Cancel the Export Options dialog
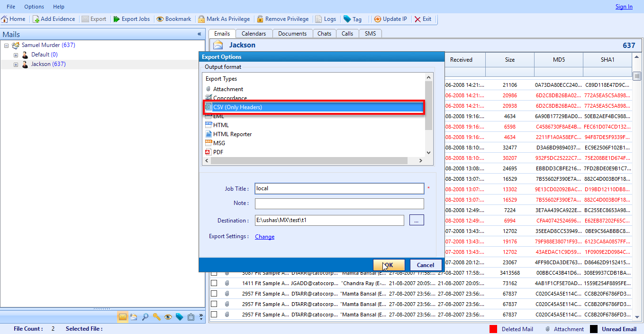Viewport: 644px width, 334px height. tap(426, 265)
